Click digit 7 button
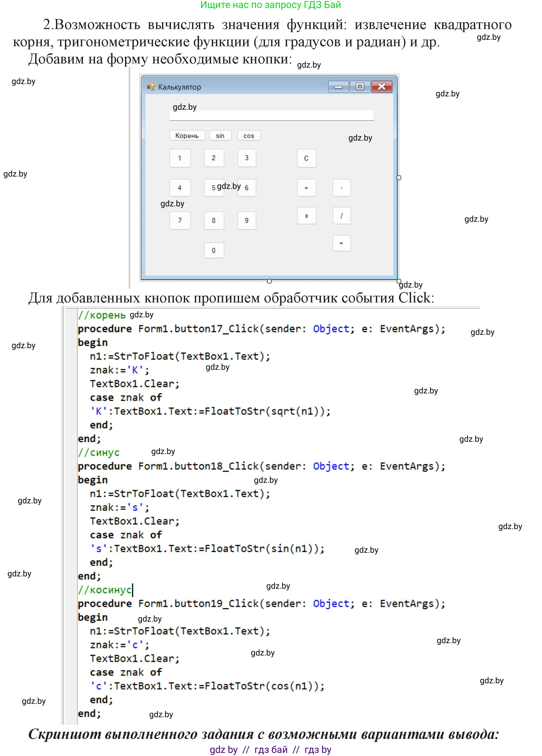This screenshot has height=756, width=542. [x=180, y=220]
